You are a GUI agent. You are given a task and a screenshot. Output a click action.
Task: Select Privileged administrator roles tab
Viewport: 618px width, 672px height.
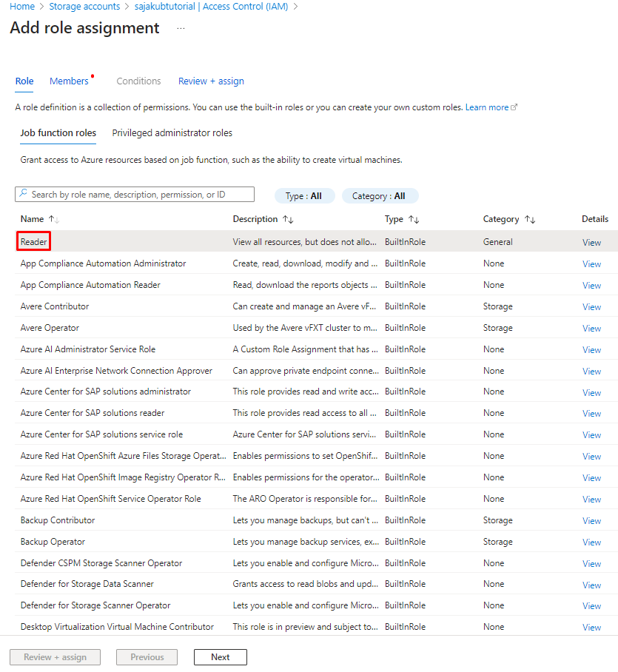click(x=172, y=133)
